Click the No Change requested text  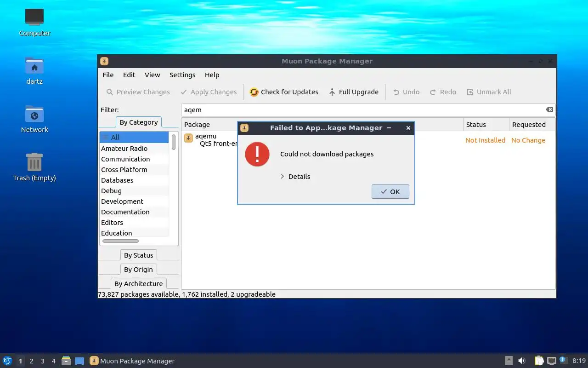click(x=528, y=140)
